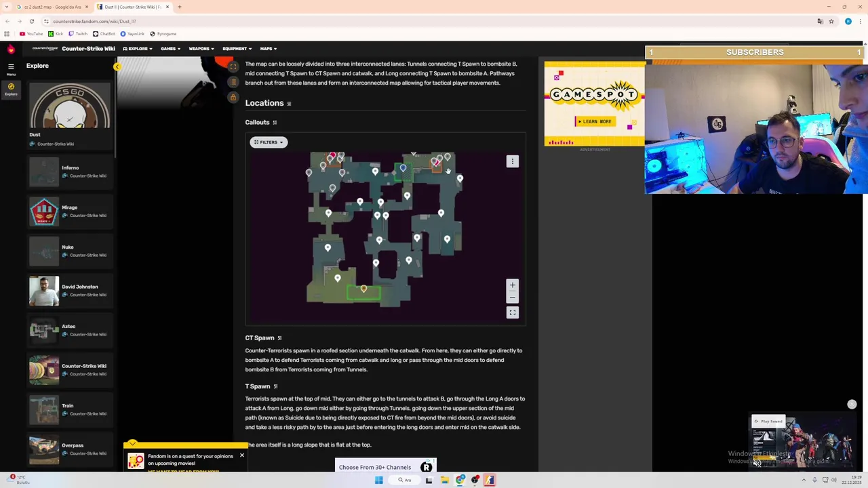Zoom out on the Dust II map
Screen dimensions: 868x488
pos(512,298)
